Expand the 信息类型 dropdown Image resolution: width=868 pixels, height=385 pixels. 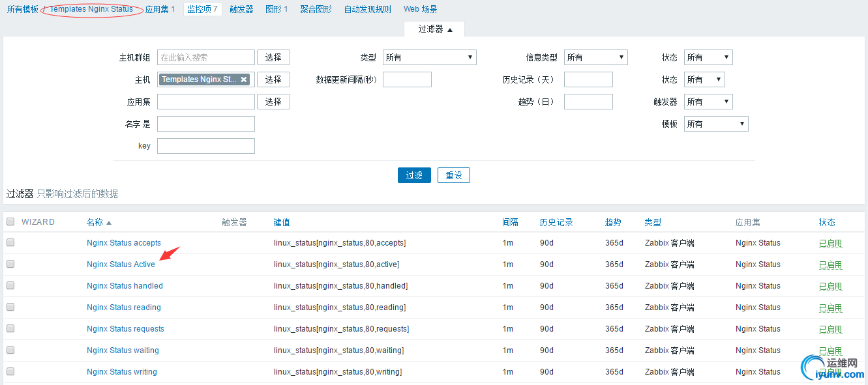pyautogui.click(x=595, y=57)
